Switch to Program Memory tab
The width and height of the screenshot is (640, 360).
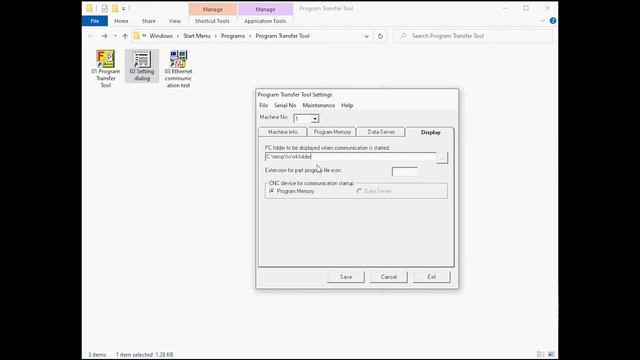tap(332, 132)
